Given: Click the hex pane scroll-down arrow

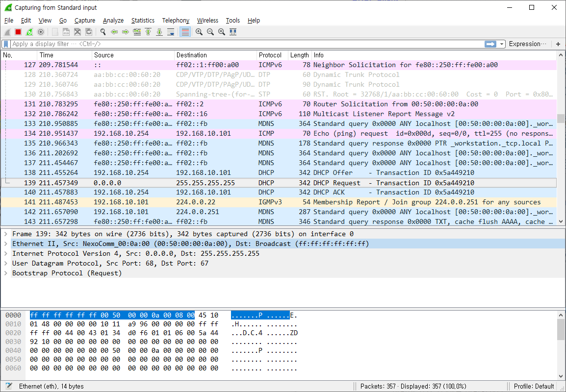Looking at the screenshot, I should (x=561, y=376).
